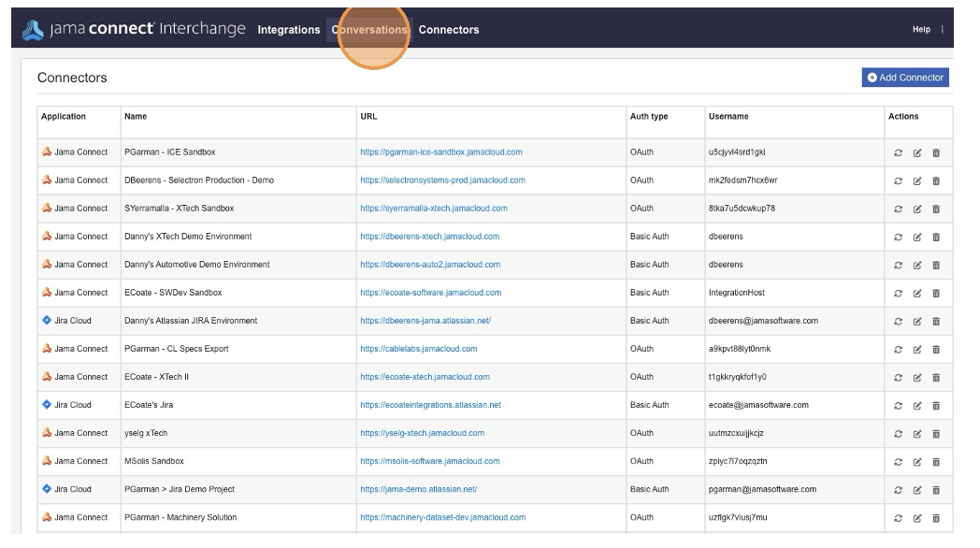Delete the Selectron Production - Demo connector
This screenshot has width=980, height=548.
[936, 180]
